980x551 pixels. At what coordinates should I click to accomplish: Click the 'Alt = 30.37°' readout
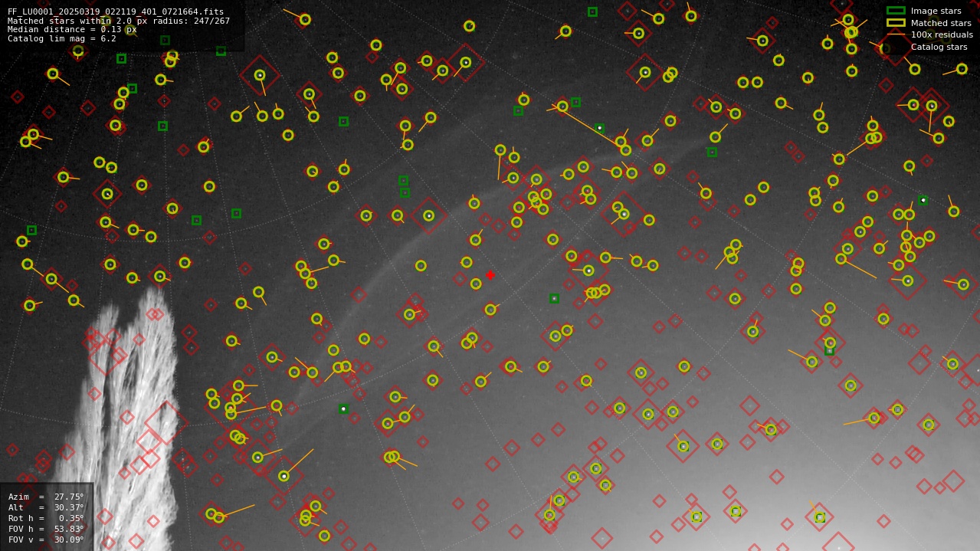46,507
